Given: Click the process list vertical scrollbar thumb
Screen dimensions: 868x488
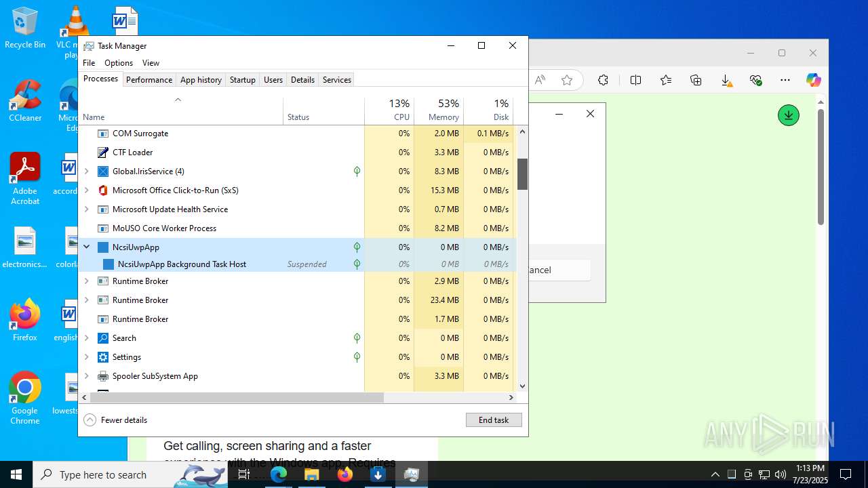Looking at the screenshot, I should (x=522, y=174).
